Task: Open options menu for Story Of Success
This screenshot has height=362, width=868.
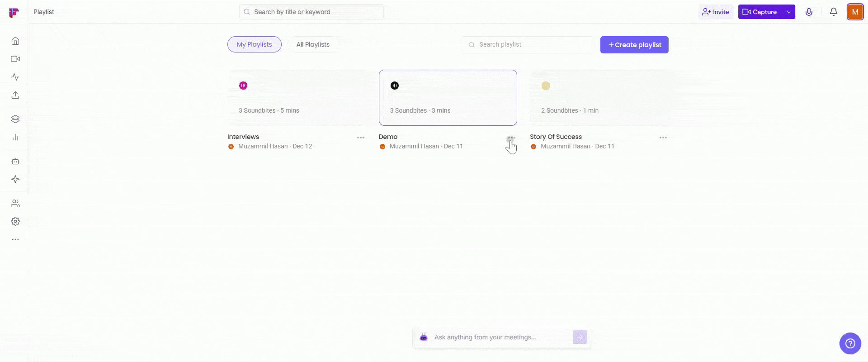Action: pyautogui.click(x=663, y=138)
